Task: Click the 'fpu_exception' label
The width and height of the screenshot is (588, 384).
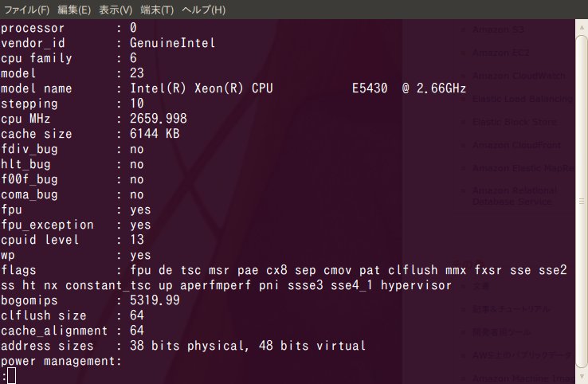Action: click(47, 225)
